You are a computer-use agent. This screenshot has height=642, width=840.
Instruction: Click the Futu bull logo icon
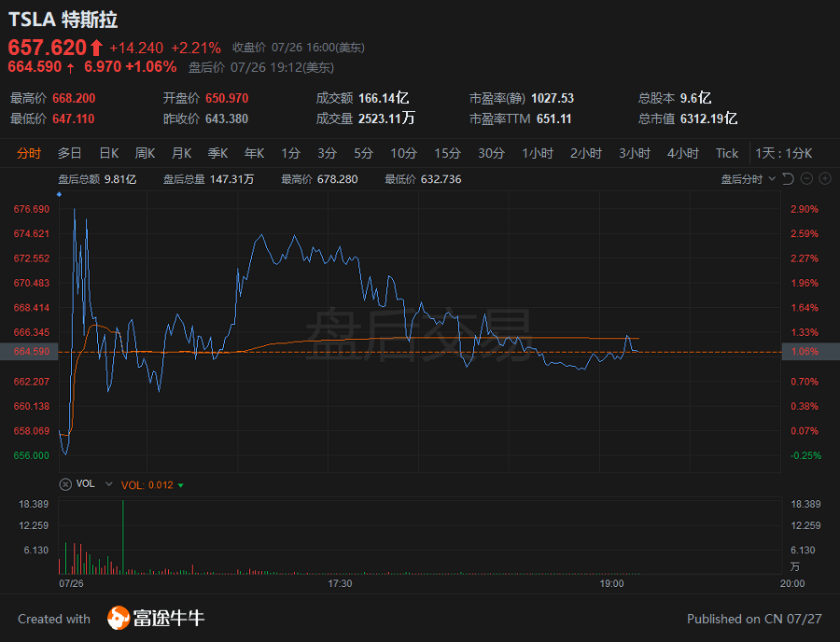[118, 618]
